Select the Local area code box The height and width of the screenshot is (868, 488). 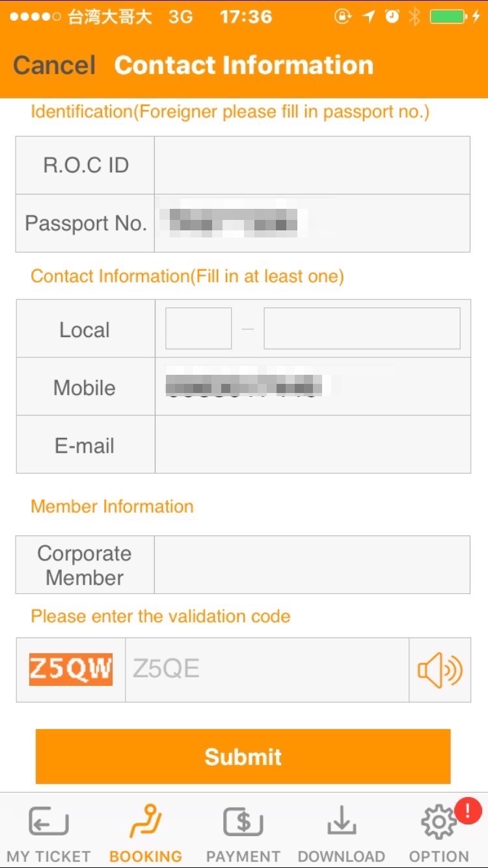[x=198, y=329]
